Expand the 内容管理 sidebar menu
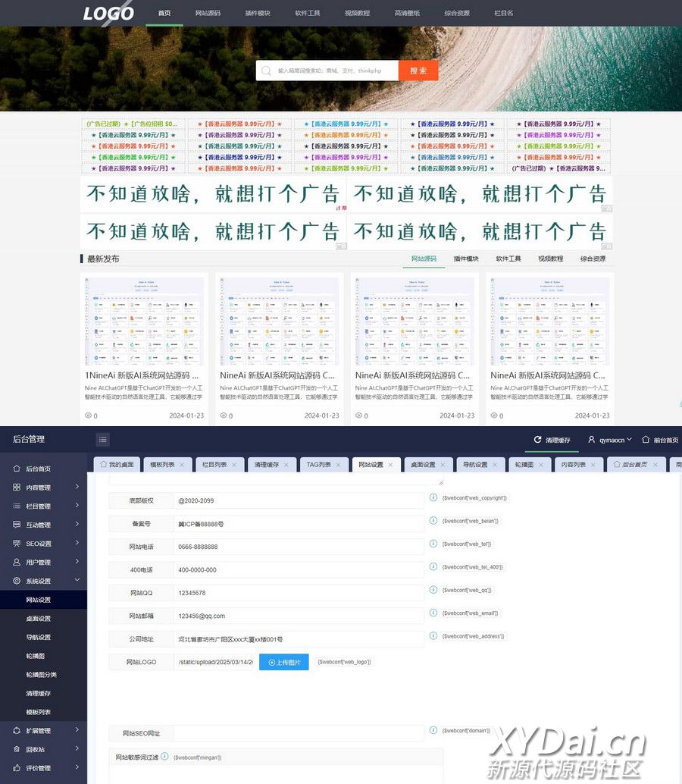 [77, 487]
